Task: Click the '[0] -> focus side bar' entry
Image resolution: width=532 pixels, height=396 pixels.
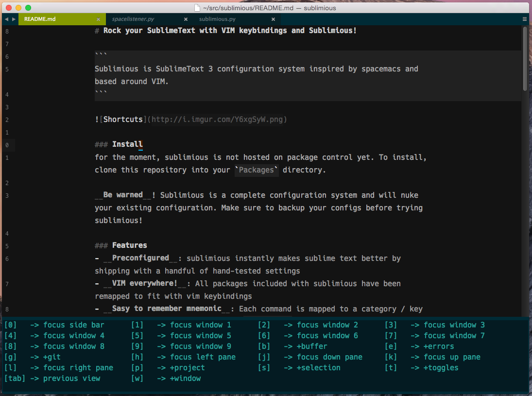Action: 54,325
